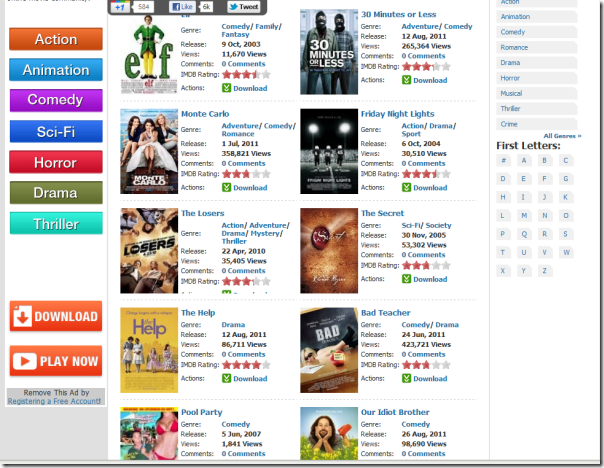Open the Monte Carlo movie title link
604x468 pixels.
pyautogui.click(x=205, y=114)
